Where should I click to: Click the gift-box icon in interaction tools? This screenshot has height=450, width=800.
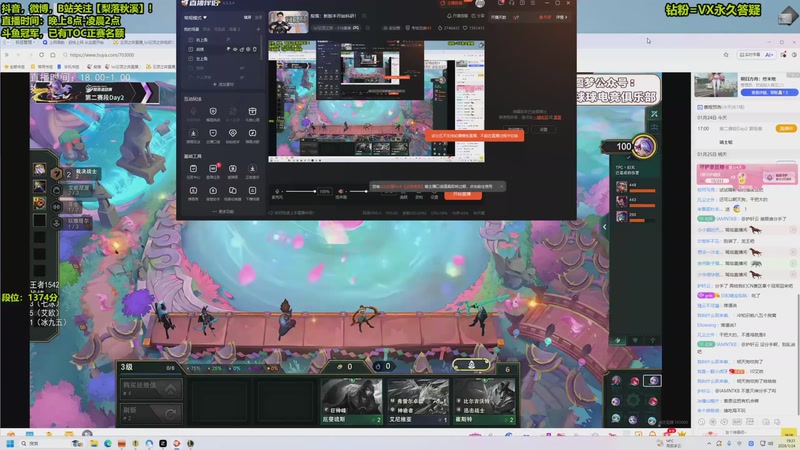[252, 112]
